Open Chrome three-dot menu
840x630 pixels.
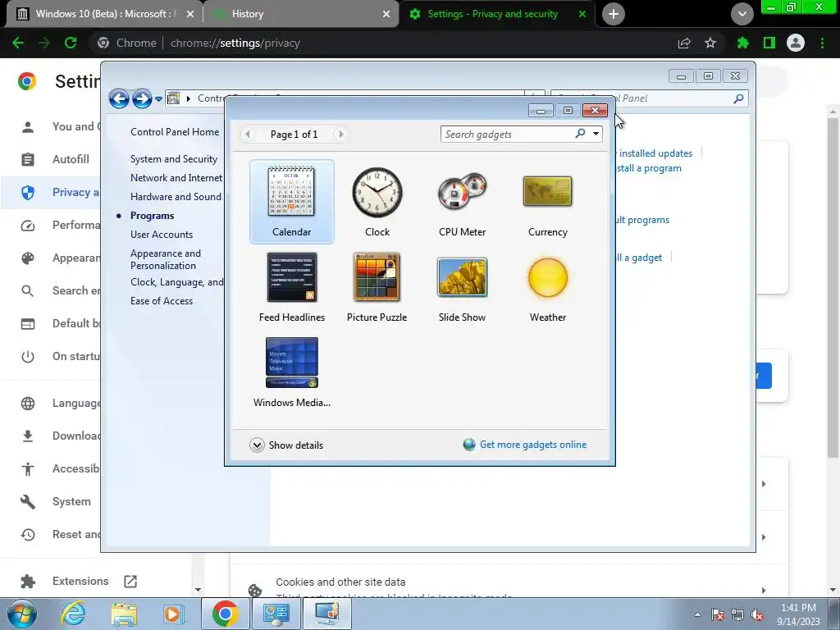click(x=822, y=43)
